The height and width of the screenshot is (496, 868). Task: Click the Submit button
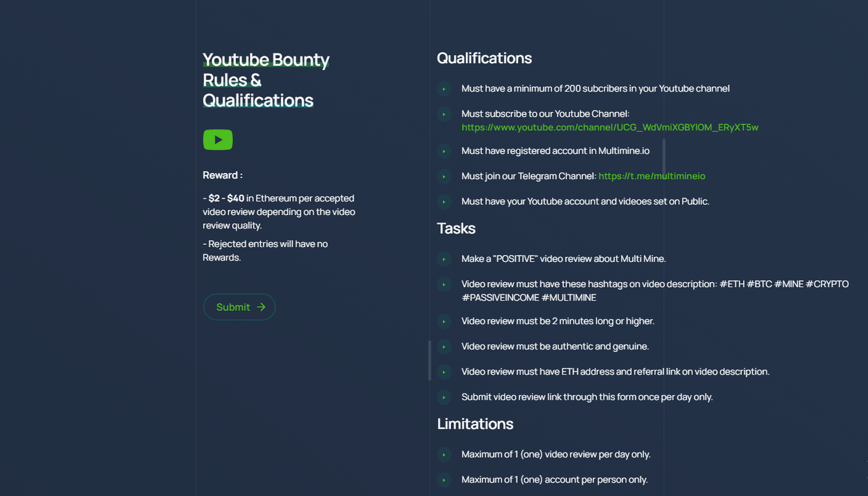[239, 307]
